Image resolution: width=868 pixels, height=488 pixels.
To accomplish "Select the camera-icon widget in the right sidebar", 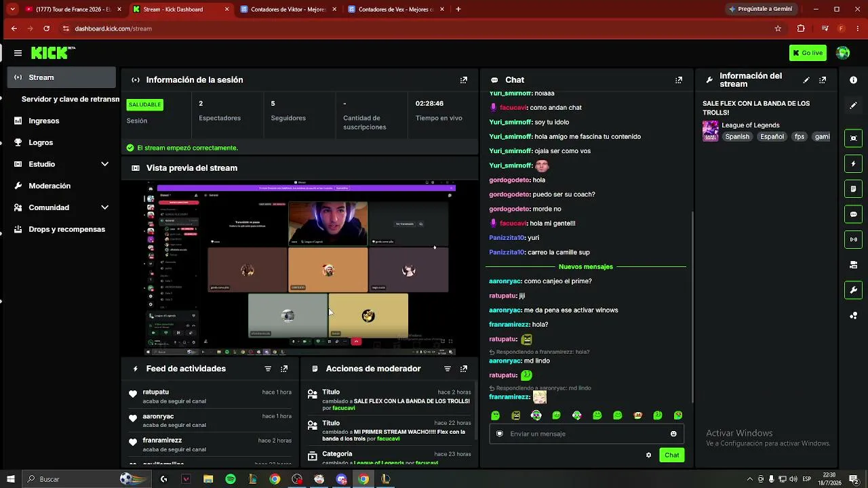I will tap(853, 265).
